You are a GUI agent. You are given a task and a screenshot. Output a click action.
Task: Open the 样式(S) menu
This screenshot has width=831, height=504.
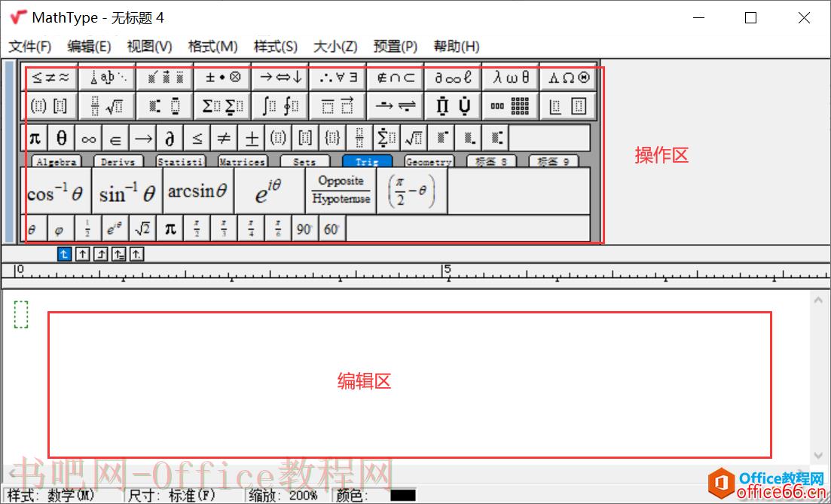click(x=276, y=47)
